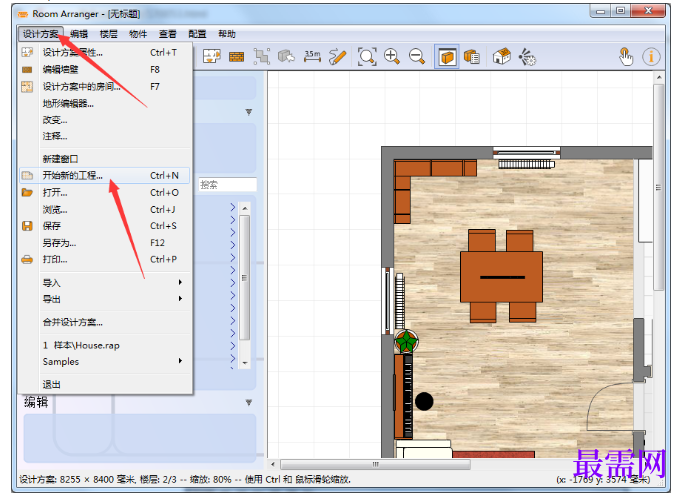Image resolution: width=685 pixels, height=495 pixels.
Task: Click the orange info circle icon
Action: click(651, 57)
